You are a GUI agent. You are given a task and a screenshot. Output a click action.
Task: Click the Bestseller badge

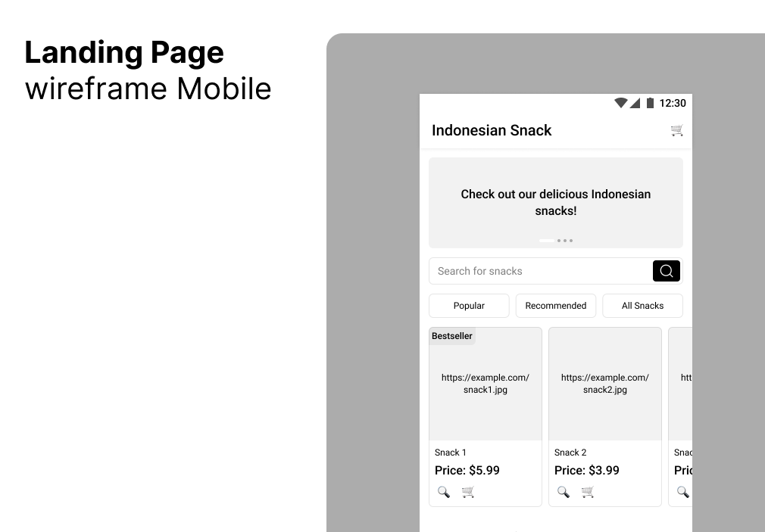(x=451, y=336)
